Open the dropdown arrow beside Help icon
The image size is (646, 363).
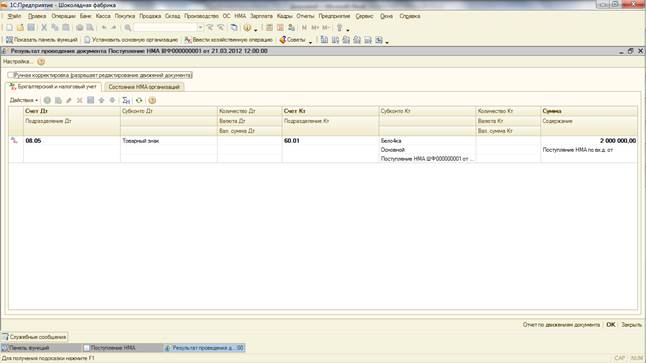click(x=255, y=29)
